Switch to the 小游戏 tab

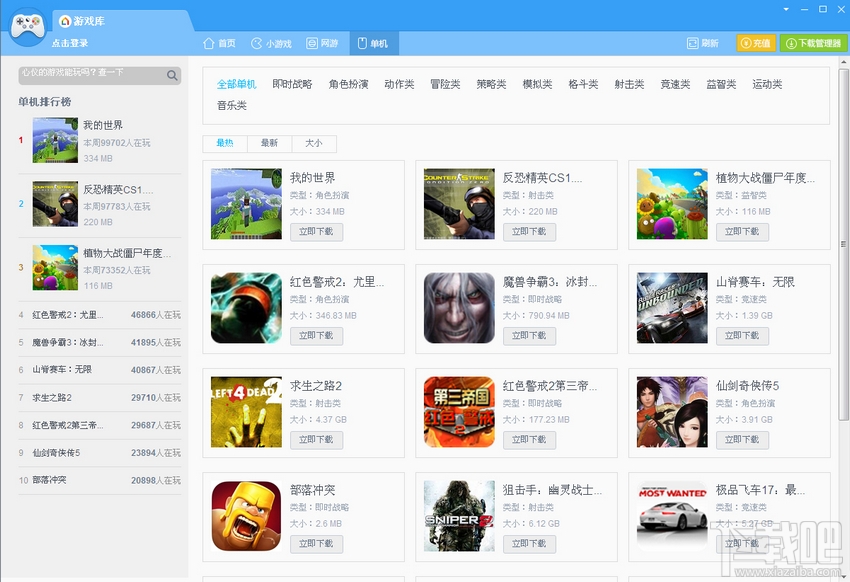coord(271,43)
